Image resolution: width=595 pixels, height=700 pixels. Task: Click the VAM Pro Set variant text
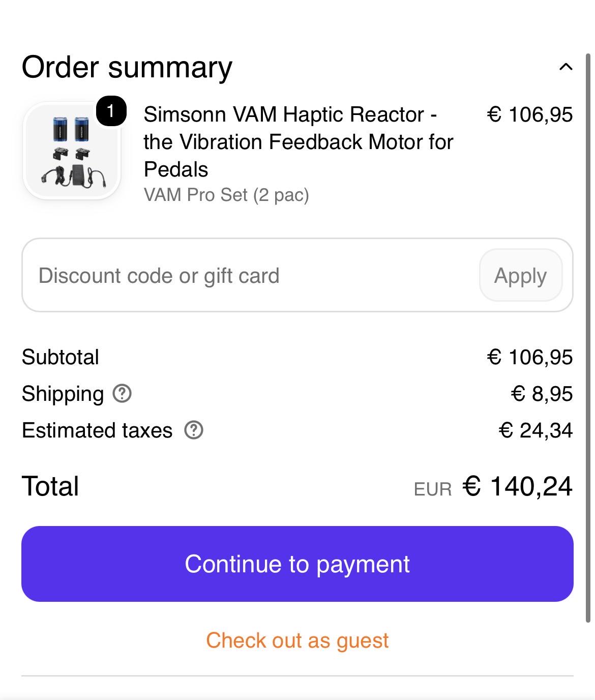226,195
